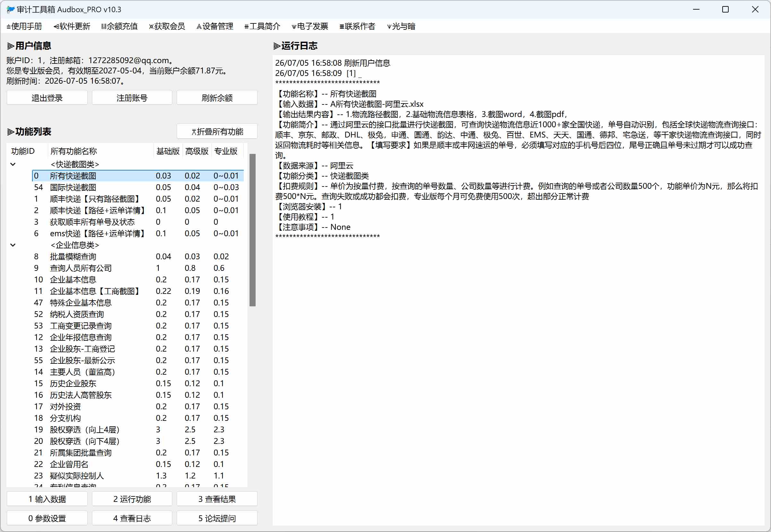Click 工具简介 in the menu bar
Screen dimensions: 771x532
coord(262,26)
